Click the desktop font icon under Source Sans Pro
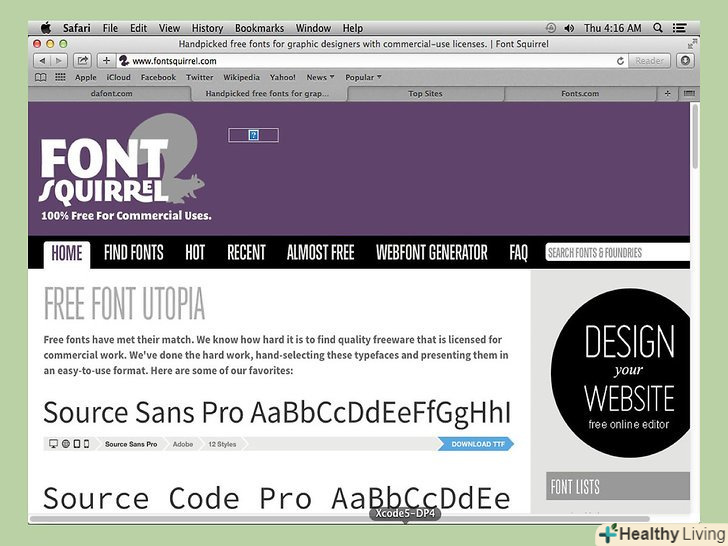This screenshot has height=546, width=728. tap(53, 444)
